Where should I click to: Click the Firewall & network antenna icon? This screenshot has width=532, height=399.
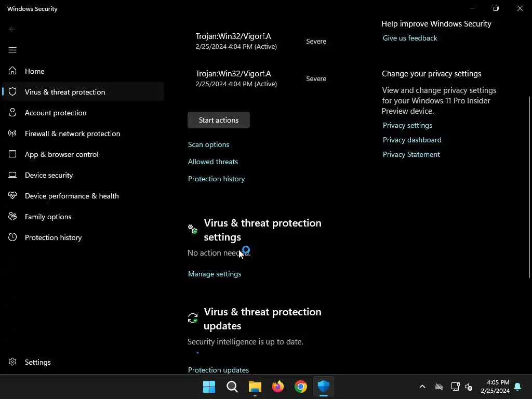[12, 134]
